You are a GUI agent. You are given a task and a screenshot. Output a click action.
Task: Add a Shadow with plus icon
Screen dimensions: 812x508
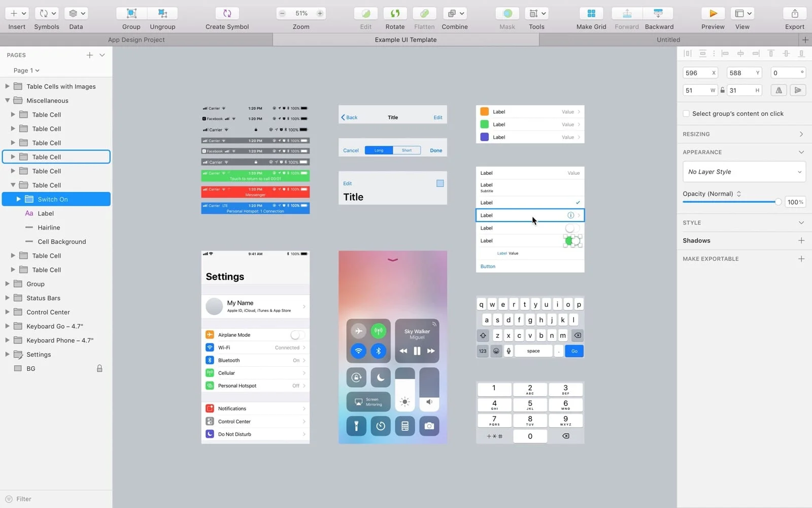point(801,240)
